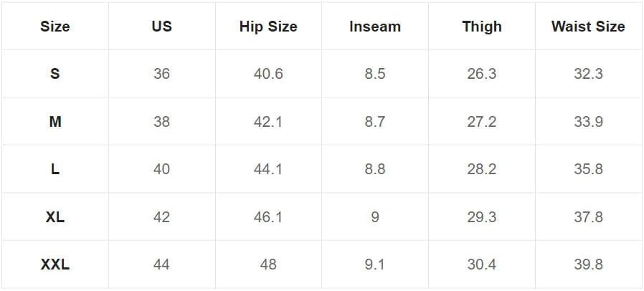Select thigh value 26.3 cell
The image size is (644, 291).
pos(482,74)
